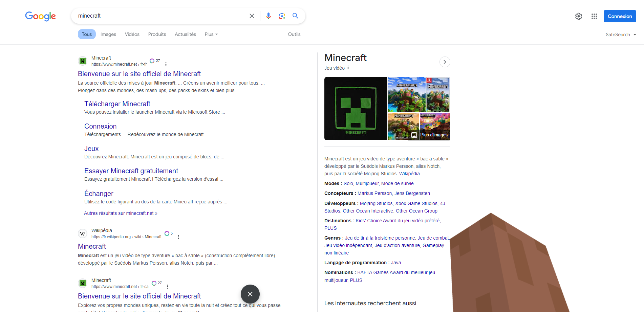The width and height of the screenshot is (644, 312).
Task: Open the SafeSearch dropdown
Action: click(x=621, y=35)
